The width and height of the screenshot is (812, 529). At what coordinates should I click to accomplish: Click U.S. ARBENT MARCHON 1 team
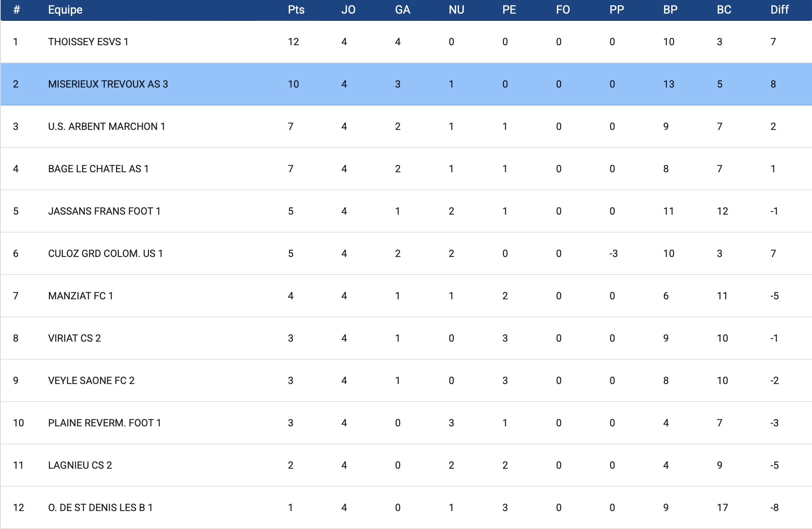106,127
